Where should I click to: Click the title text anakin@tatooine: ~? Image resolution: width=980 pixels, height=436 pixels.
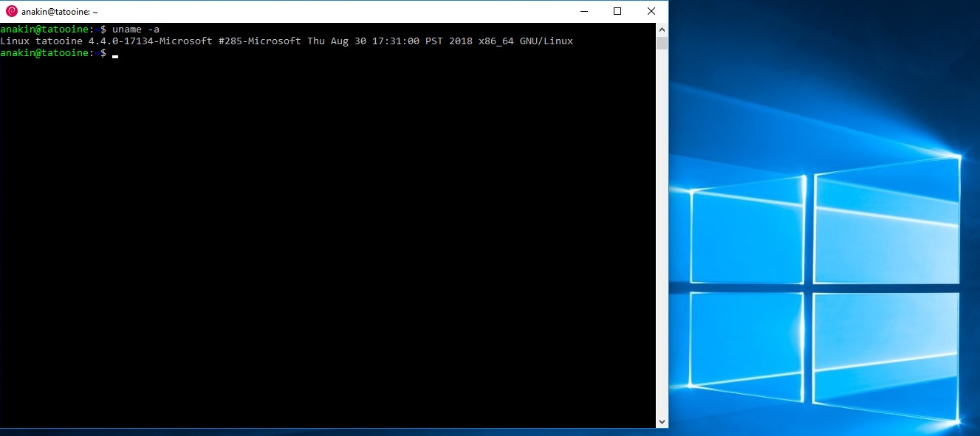[x=60, y=12]
